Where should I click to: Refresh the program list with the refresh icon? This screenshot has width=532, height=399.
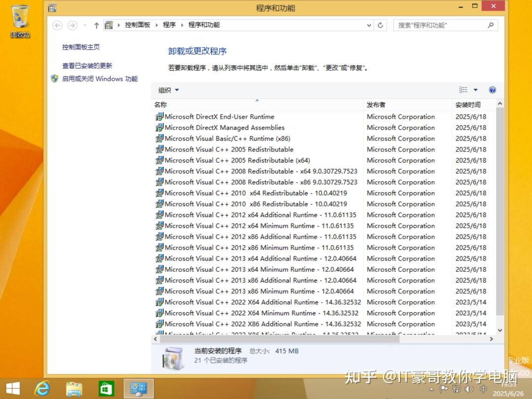pyautogui.click(x=380, y=25)
